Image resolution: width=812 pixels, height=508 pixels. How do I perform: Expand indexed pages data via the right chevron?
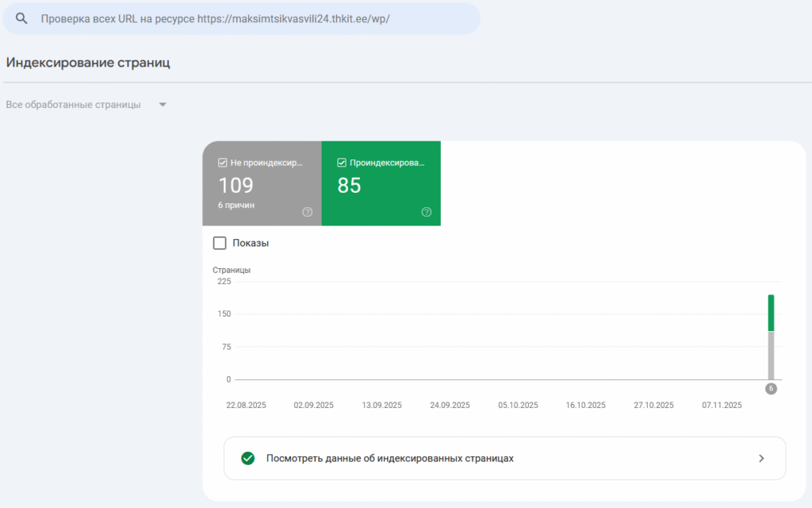[761, 458]
